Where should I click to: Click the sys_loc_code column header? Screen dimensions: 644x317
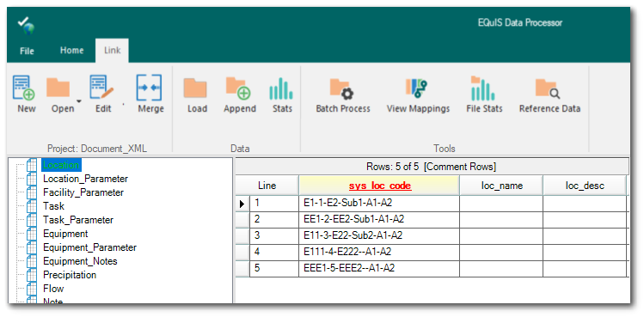pos(379,186)
